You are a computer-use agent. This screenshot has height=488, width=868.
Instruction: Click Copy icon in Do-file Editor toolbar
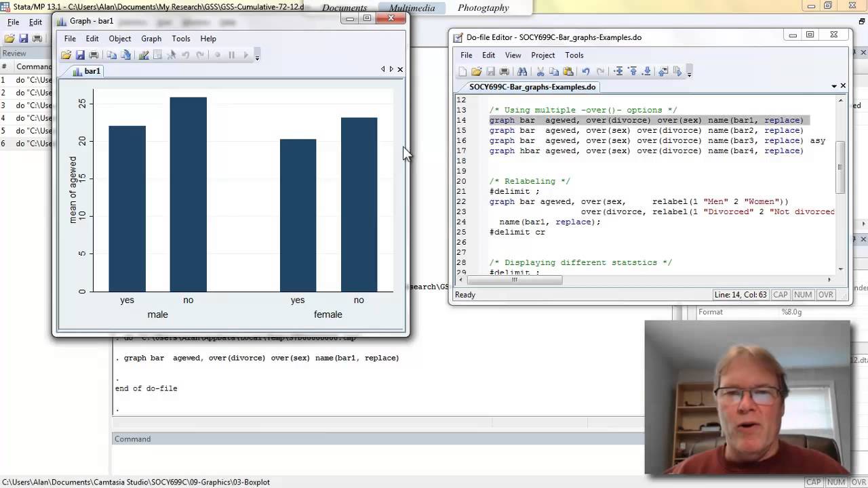coord(554,71)
